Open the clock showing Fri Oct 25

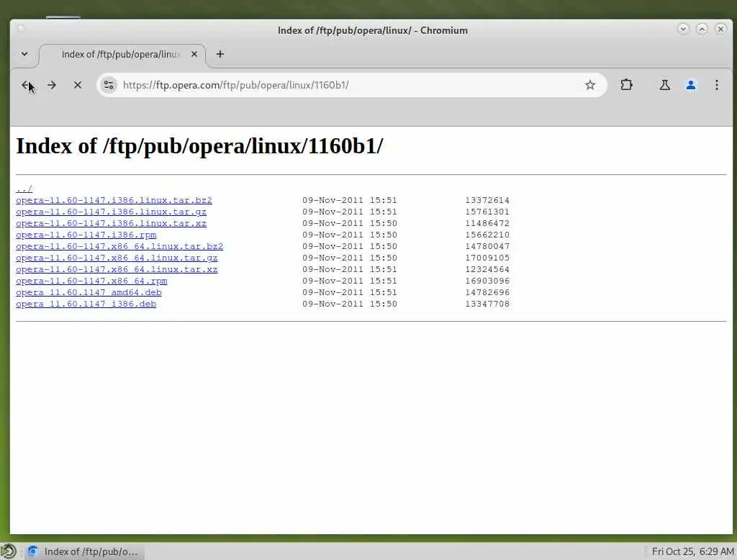692,551
